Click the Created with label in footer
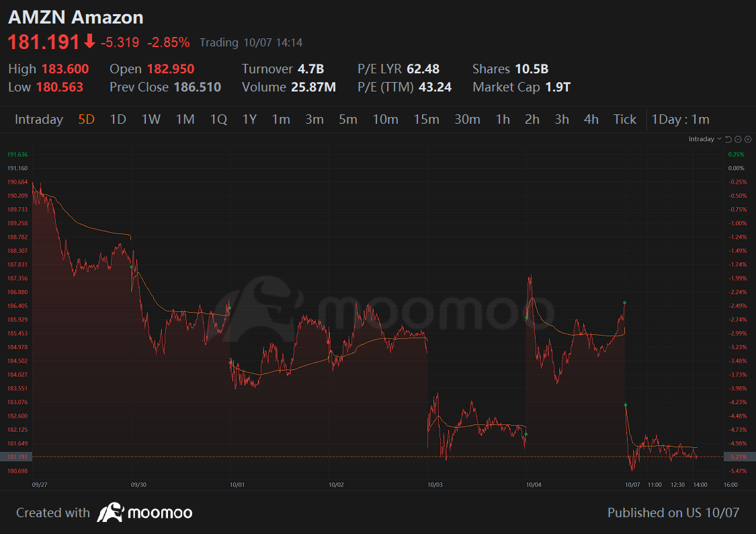 [x=53, y=512]
